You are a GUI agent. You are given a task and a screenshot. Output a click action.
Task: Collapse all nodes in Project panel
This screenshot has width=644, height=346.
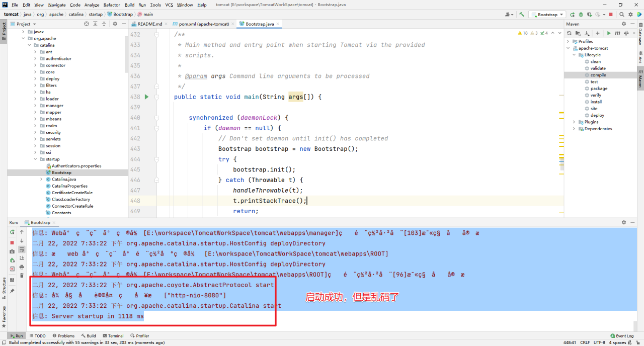tap(104, 24)
